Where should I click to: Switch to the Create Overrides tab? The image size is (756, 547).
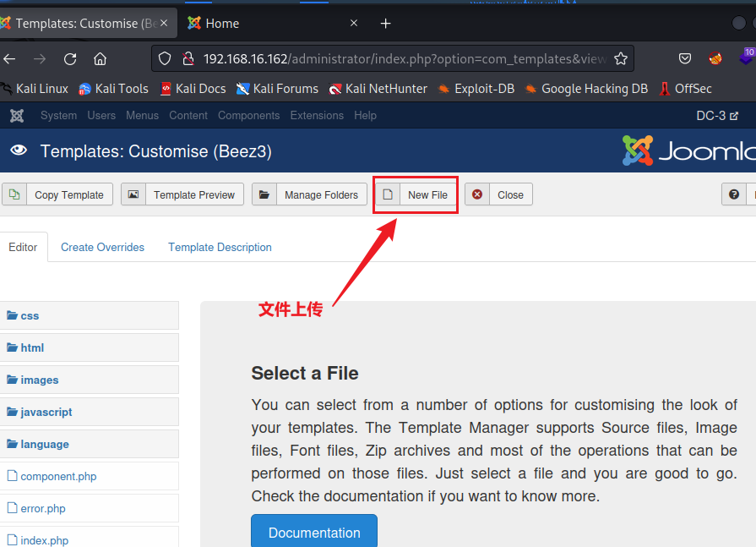click(102, 247)
